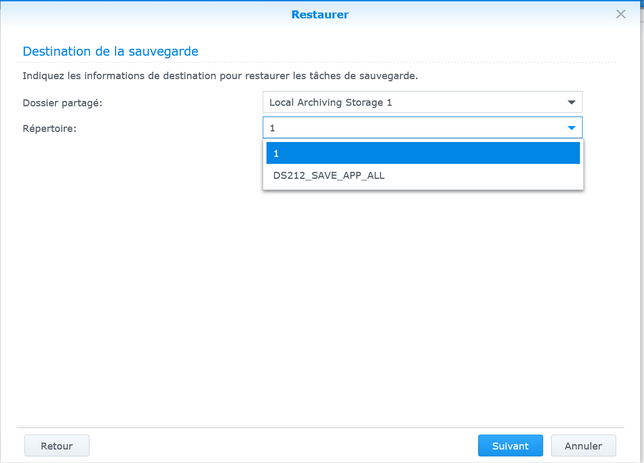The width and height of the screenshot is (644, 463).
Task: Click the word sauvegarde in the blue heading
Action: tap(163, 51)
